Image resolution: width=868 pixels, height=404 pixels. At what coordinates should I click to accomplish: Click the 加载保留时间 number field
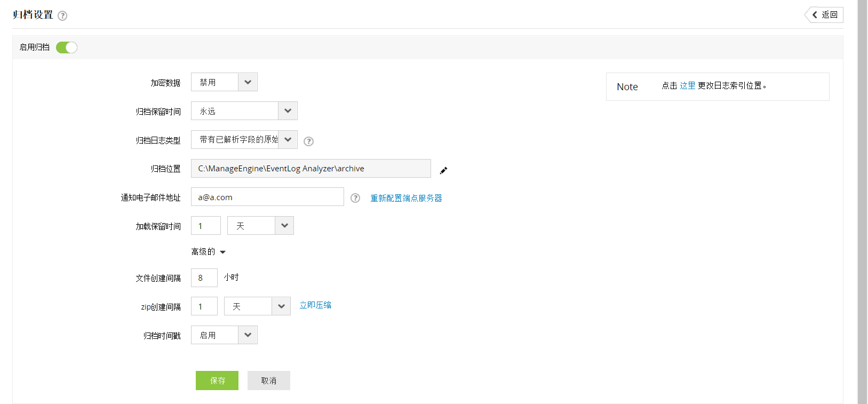pos(206,225)
